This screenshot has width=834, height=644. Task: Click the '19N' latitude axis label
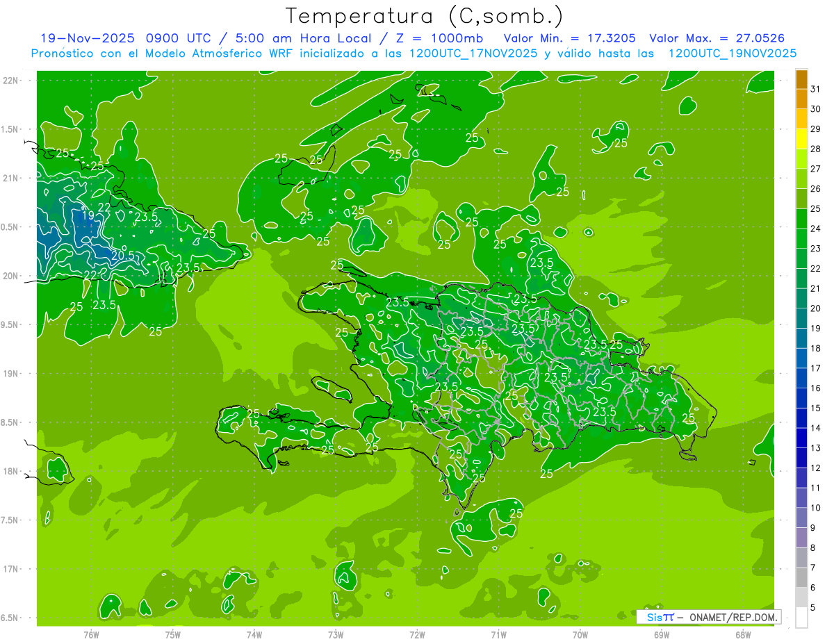point(10,374)
